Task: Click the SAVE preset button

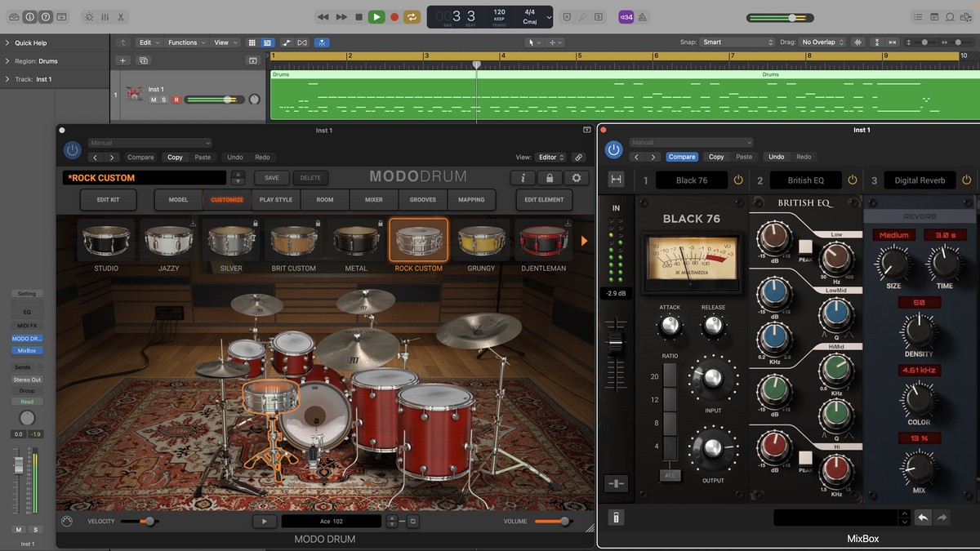Action: [x=271, y=178]
